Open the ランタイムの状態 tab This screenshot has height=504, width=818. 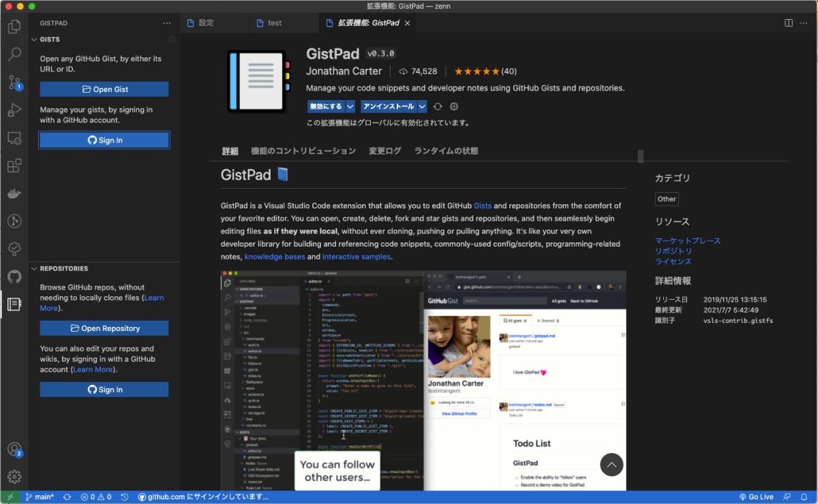(446, 151)
